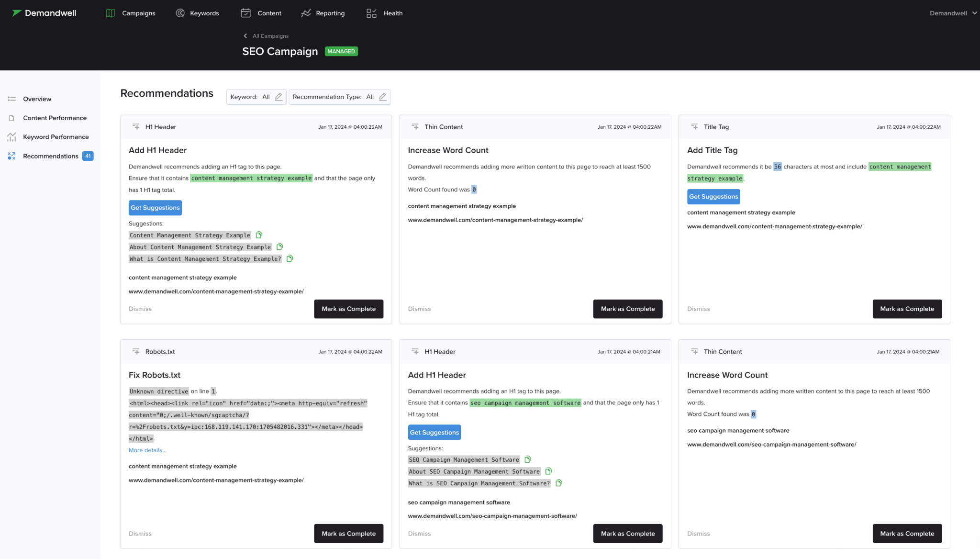Select Overview in left sidebar
The height and width of the screenshot is (559, 980).
click(37, 99)
